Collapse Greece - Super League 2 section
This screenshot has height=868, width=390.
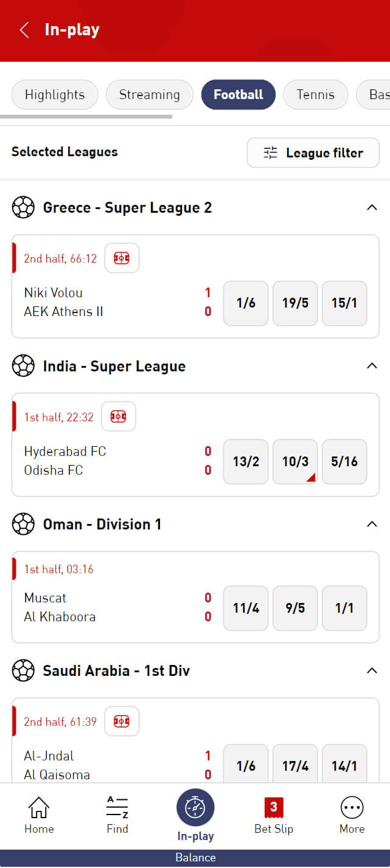(372, 208)
